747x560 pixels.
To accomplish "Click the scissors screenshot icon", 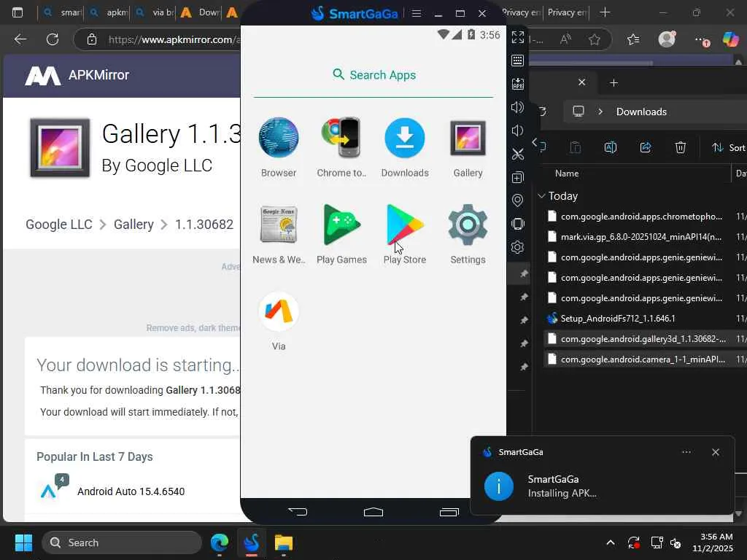I will tap(517, 154).
